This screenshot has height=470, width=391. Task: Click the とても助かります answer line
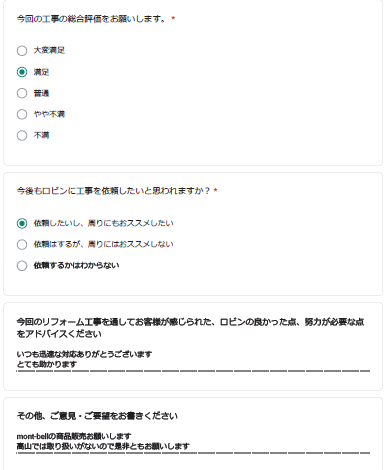click(47, 364)
